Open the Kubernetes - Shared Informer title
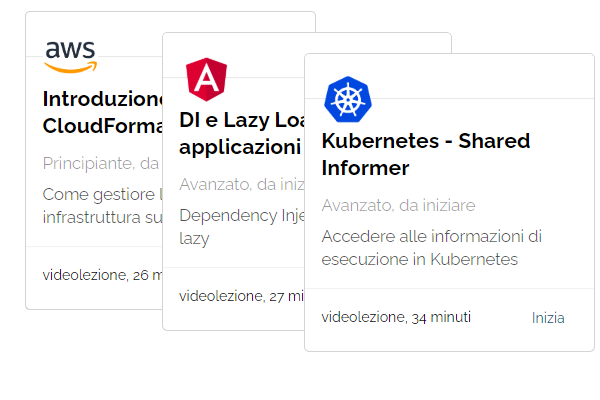This screenshot has width=600, height=400. 426,154
